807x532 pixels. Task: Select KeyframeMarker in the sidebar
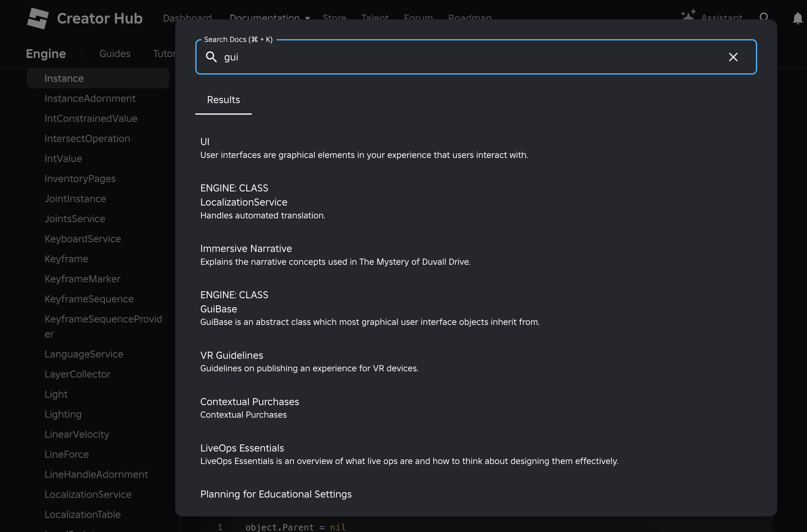(x=82, y=279)
